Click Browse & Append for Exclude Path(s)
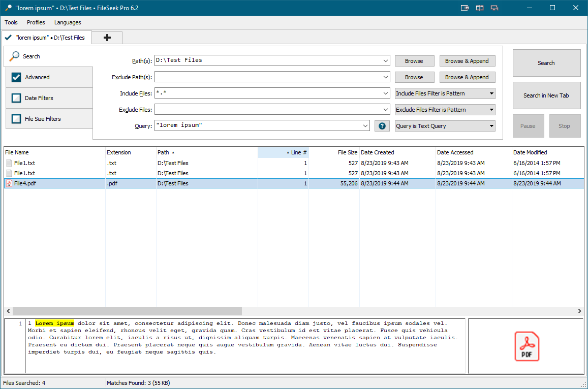Image resolution: width=588 pixels, height=389 pixels. pyautogui.click(x=467, y=77)
